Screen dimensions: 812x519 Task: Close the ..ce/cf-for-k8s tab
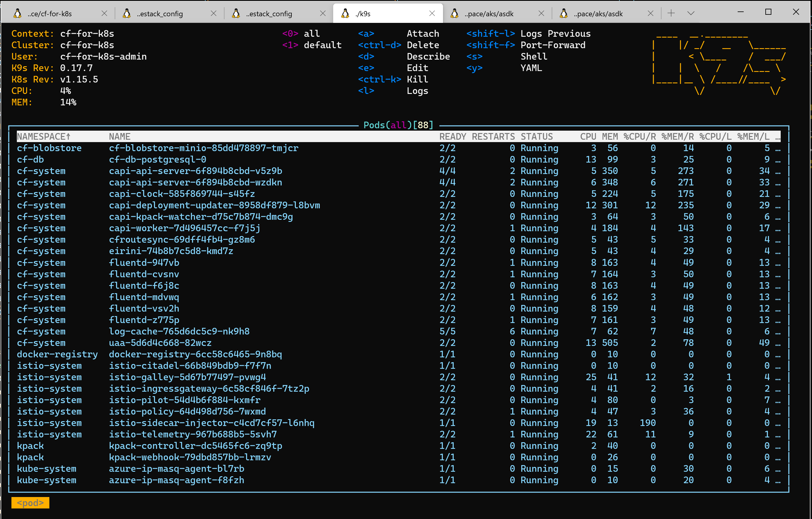(104, 14)
